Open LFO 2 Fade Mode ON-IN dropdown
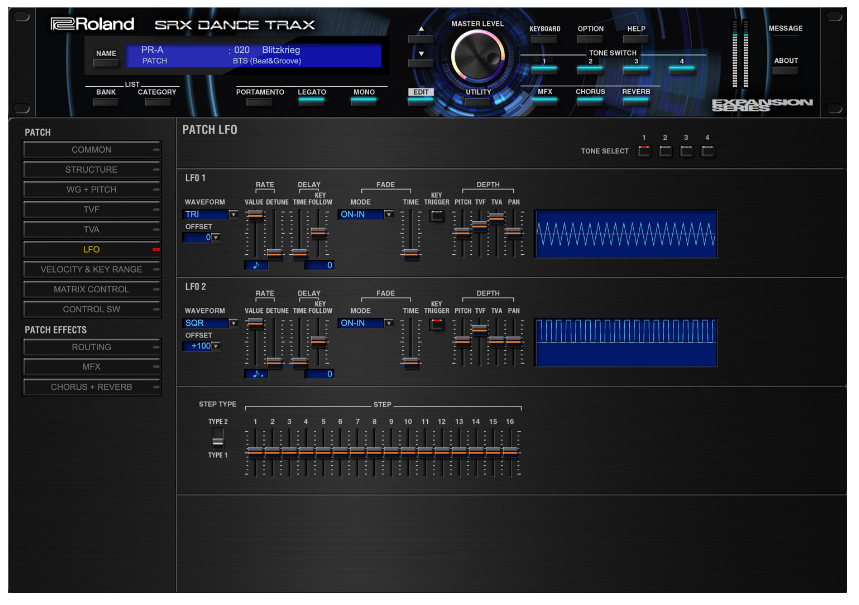Screen dimensions: 859x605 [365, 323]
